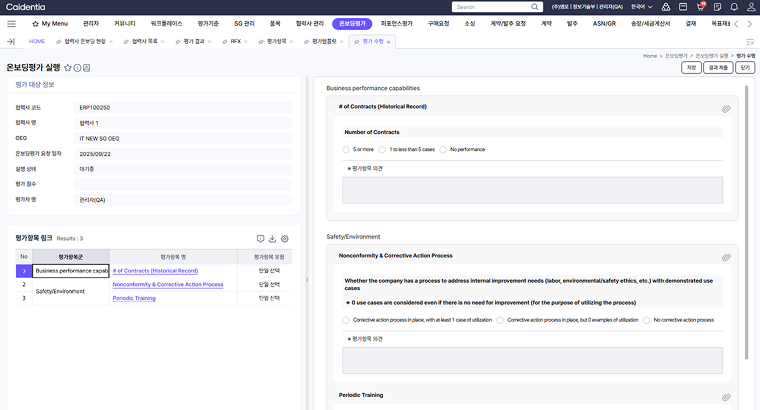
Task: Download the 평가항목 링크 grid data
Action: 272,239
